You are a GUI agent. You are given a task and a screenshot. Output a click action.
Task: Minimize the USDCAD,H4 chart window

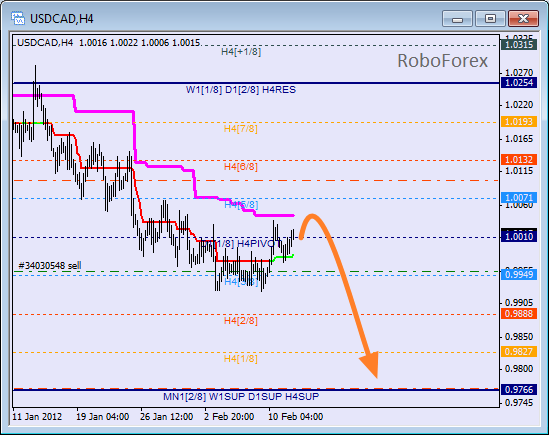click(x=457, y=19)
